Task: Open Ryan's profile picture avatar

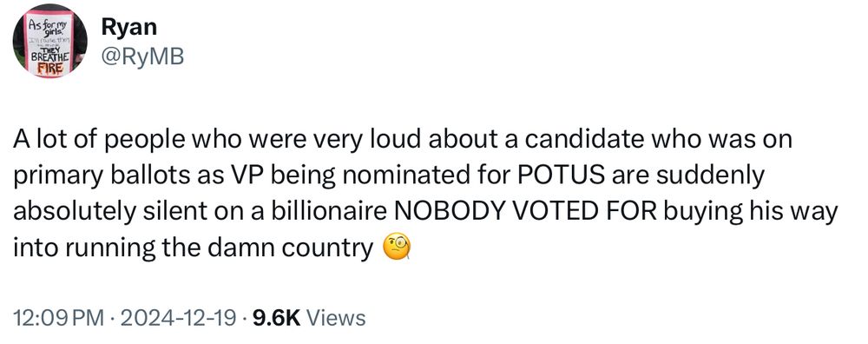Action: [x=49, y=41]
